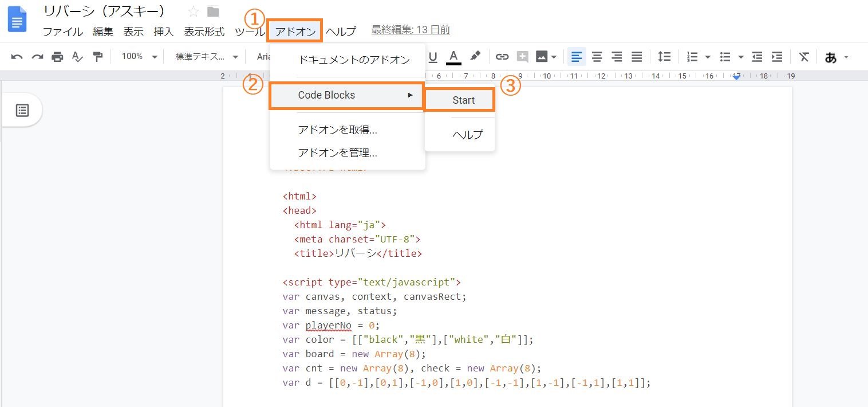Open the 挿入 menu
The width and height of the screenshot is (868, 407).
tap(164, 32)
